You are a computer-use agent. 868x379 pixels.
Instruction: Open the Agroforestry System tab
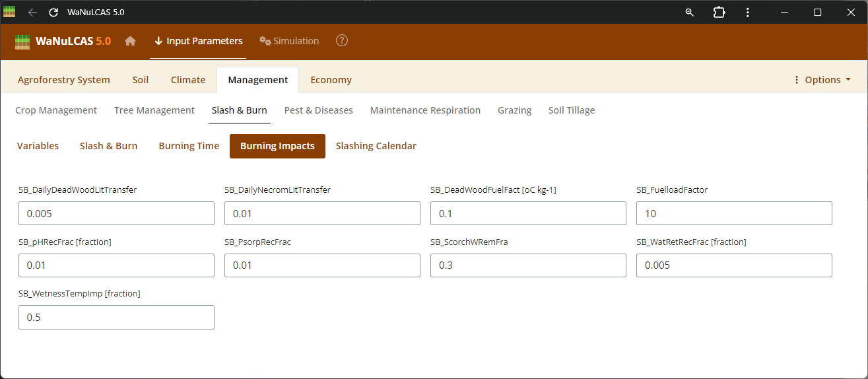[x=64, y=80]
